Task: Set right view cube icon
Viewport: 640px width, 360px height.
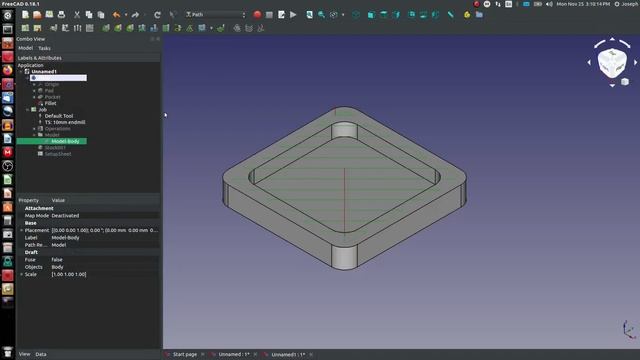Action: coord(396,15)
